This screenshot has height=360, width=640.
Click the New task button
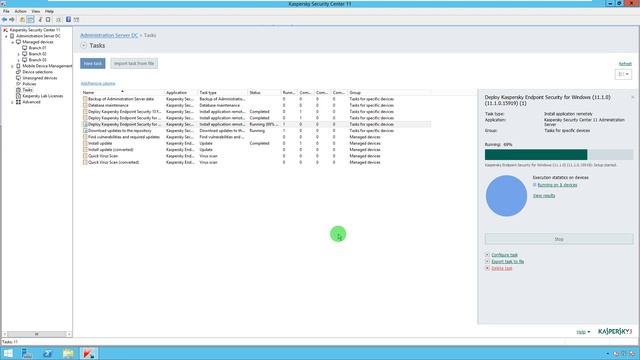point(93,64)
